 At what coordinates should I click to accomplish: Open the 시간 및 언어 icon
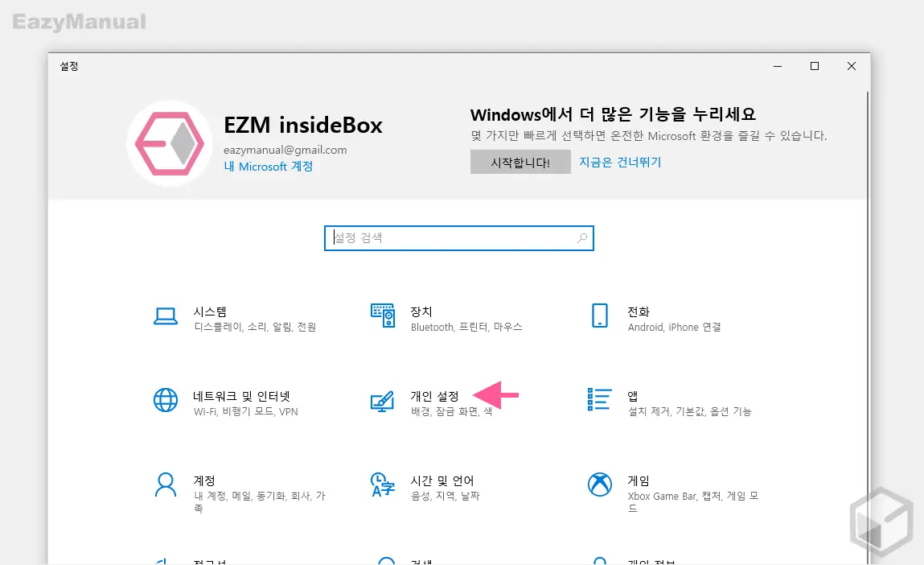coord(383,485)
